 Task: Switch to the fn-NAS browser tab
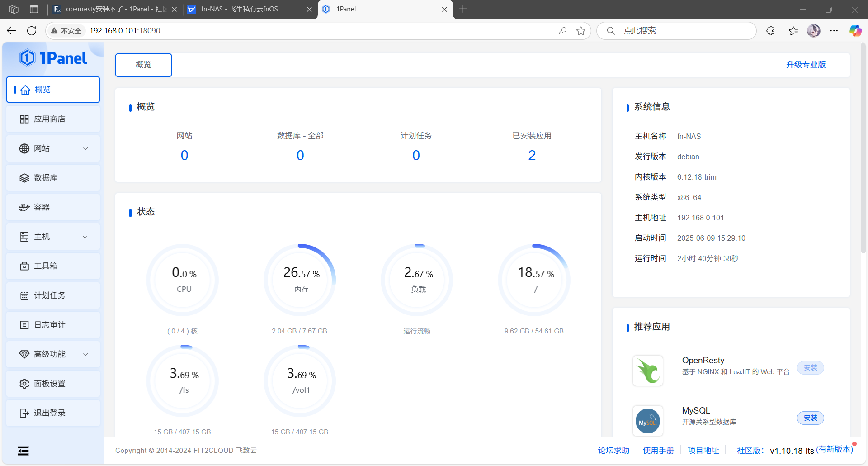tap(250, 9)
